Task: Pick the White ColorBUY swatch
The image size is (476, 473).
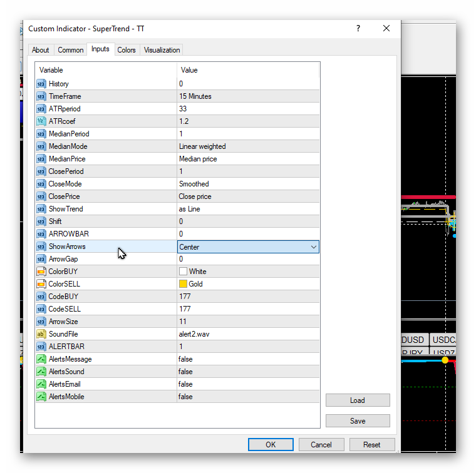Action: (183, 272)
